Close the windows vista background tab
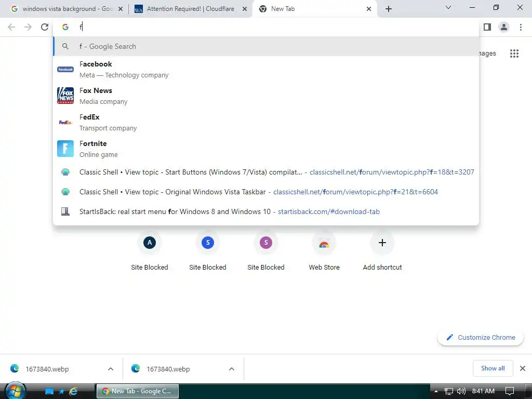532x399 pixels. pyautogui.click(x=120, y=9)
